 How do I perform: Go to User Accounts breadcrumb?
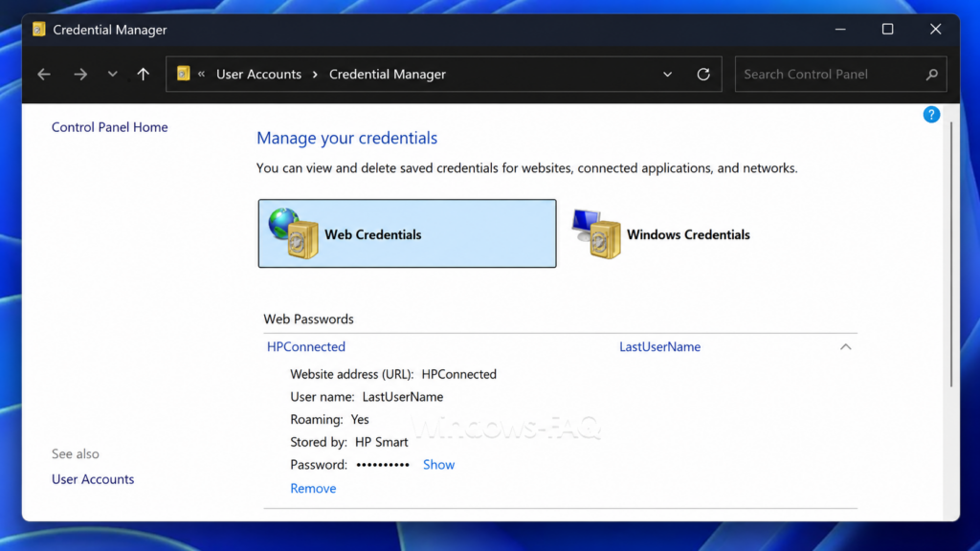coord(258,74)
